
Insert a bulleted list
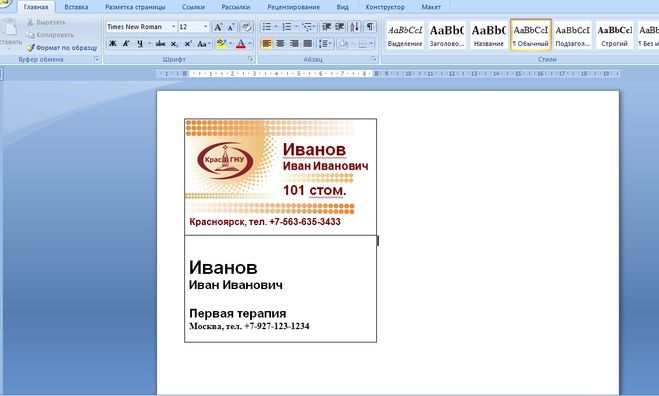tap(266, 27)
